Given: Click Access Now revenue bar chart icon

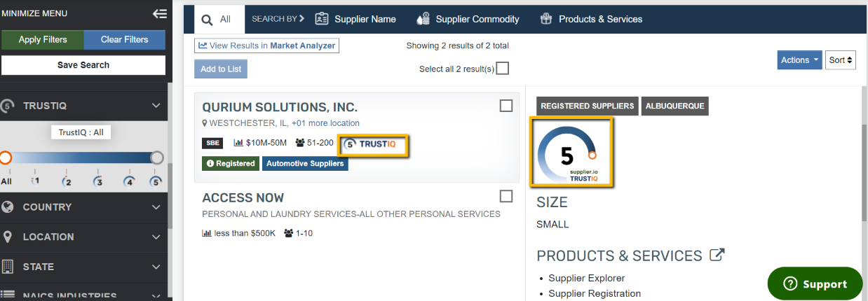Looking at the screenshot, I should (x=207, y=233).
